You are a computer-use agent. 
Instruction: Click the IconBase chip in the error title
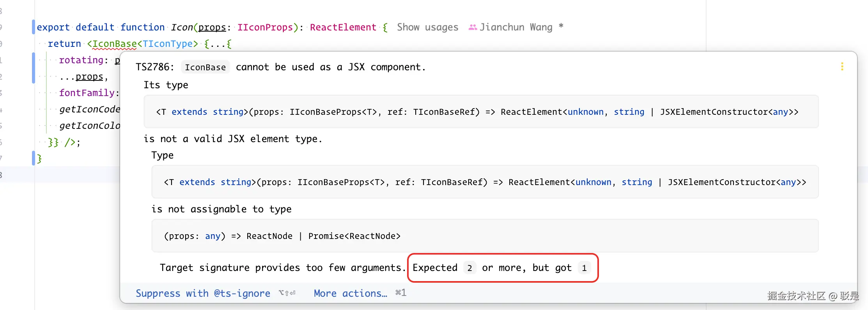click(x=205, y=67)
